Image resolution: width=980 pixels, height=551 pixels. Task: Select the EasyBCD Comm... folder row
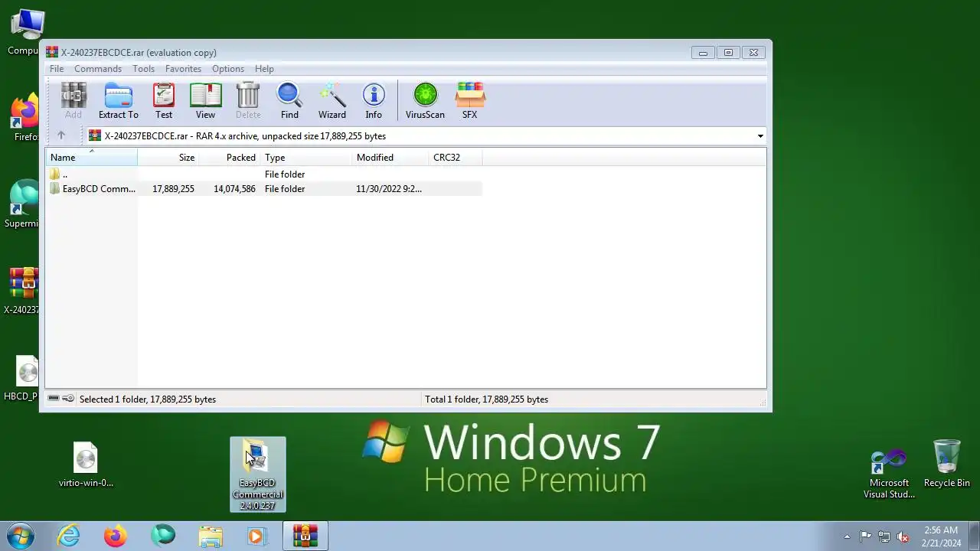(x=264, y=188)
